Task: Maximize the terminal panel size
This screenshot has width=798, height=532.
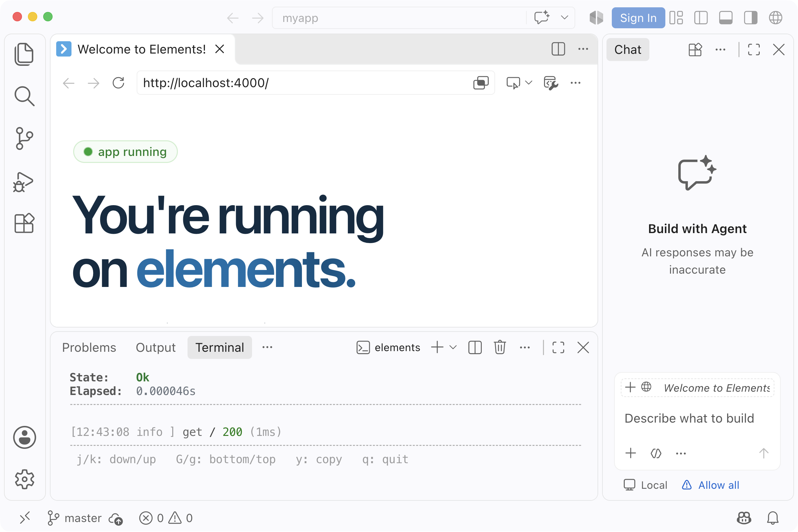Action: (x=558, y=347)
